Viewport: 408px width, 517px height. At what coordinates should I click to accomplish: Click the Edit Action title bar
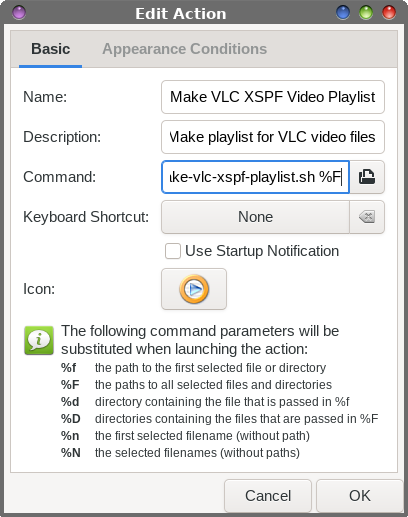(181, 14)
